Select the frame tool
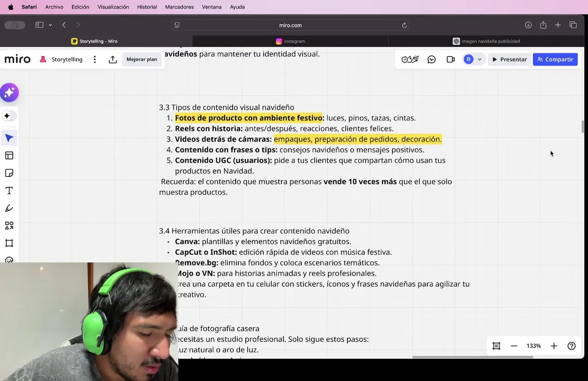The height and width of the screenshot is (381, 588). pos(10,243)
